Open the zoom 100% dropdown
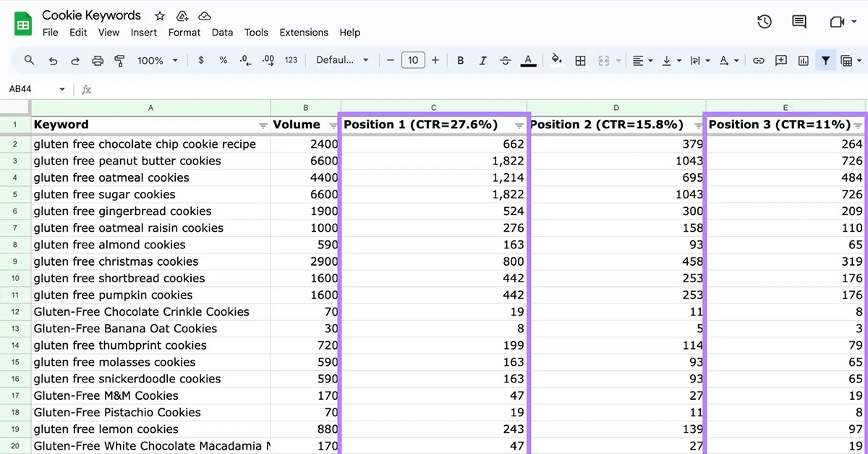The image size is (868, 454). (x=157, y=61)
